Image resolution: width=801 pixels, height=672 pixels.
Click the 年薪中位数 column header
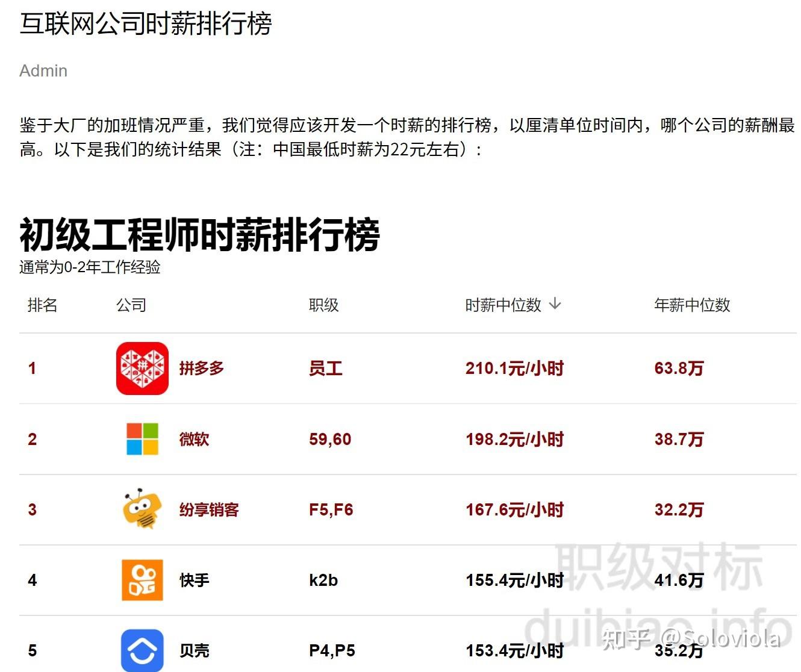692,305
